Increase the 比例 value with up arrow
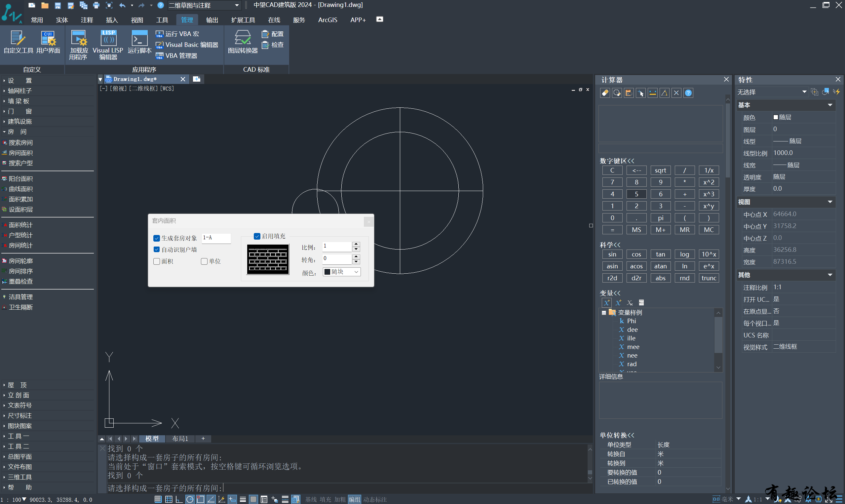Viewport: 845px width, 504px height. pyautogui.click(x=356, y=244)
